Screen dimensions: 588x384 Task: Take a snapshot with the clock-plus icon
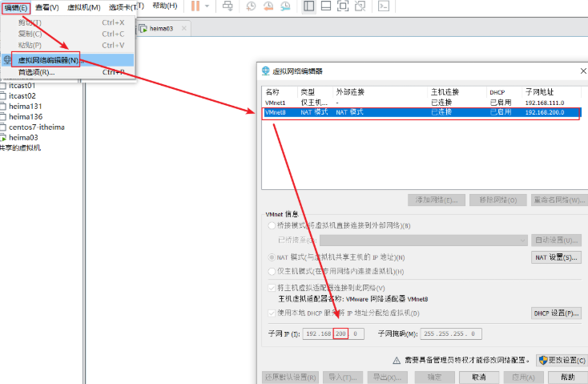click(251, 6)
